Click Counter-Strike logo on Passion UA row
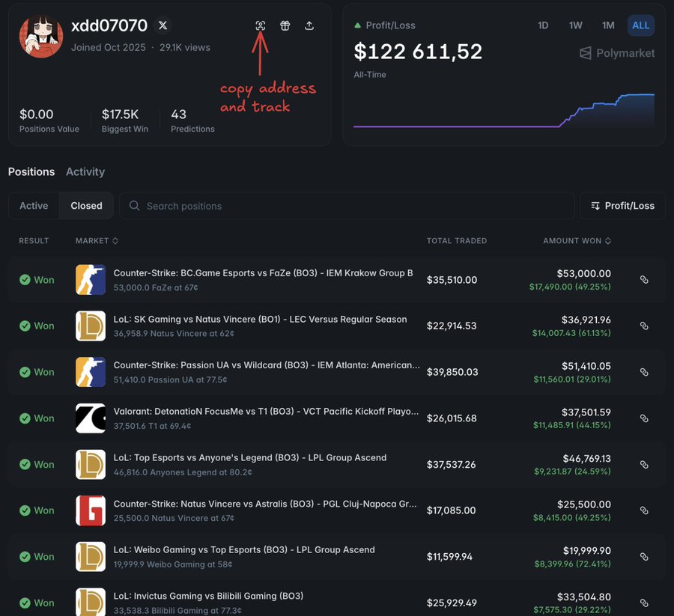The width and height of the screenshot is (674, 616). tap(91, 372)
